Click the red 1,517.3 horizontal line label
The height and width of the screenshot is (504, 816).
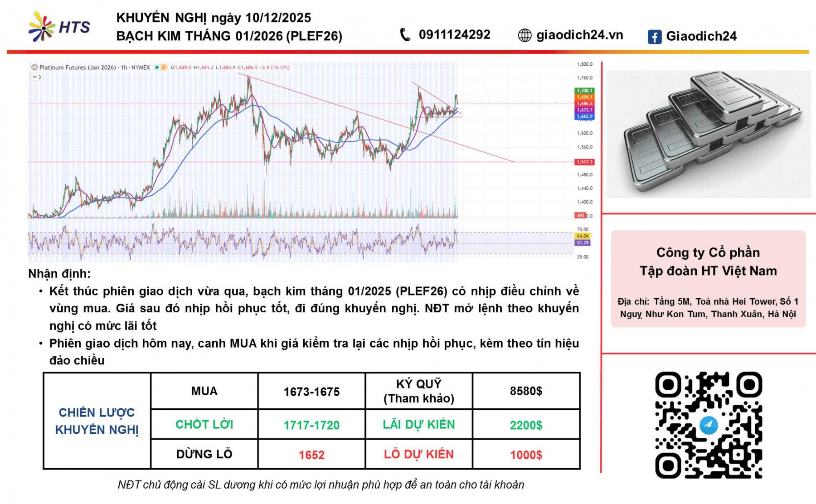click(584, 162)
